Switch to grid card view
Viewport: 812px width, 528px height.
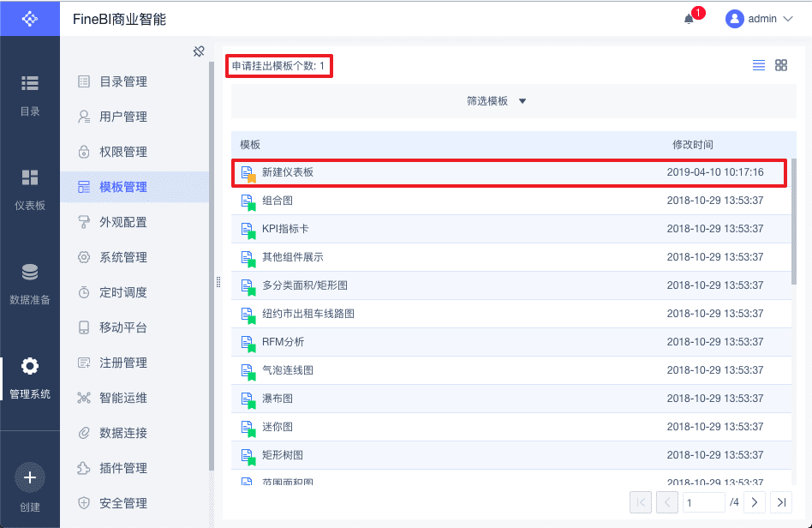(781, 65)
